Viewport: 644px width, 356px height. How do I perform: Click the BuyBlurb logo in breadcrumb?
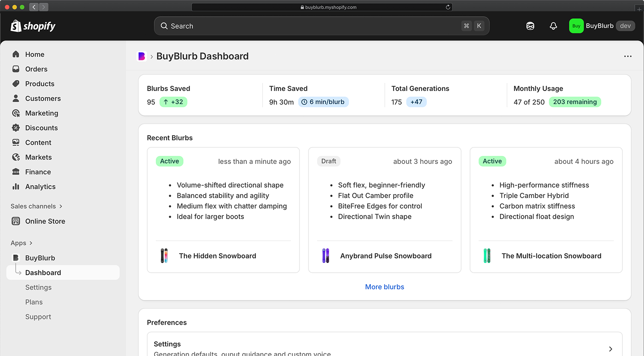coord(142,56)
